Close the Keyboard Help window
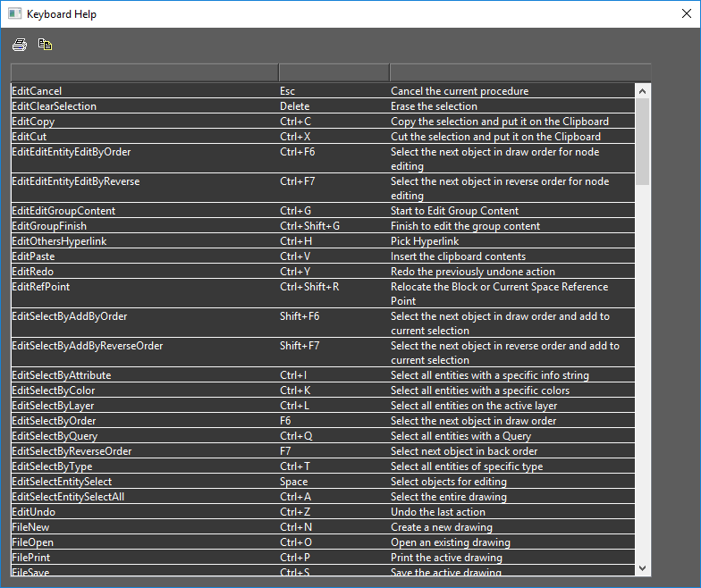The width and height of the screenshot is (701, 588). 685,14
